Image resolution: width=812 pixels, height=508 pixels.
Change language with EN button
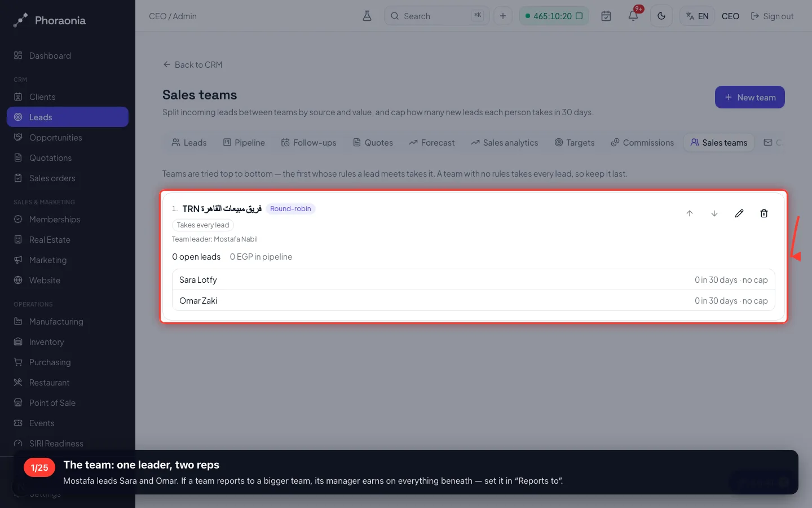click(x=698, y=16)
